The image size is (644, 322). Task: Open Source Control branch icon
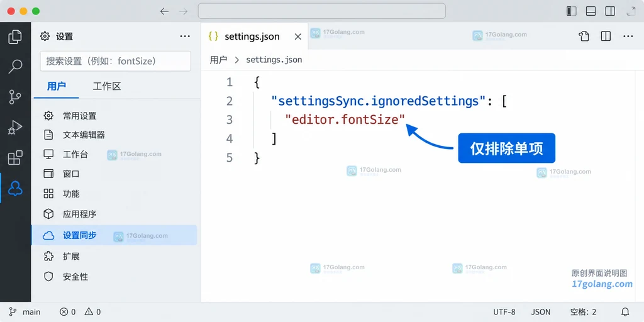coord(15,97)
